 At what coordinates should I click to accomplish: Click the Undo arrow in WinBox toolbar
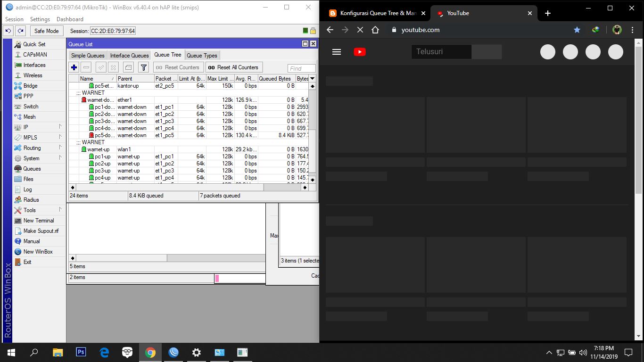[x=8, y=31]
